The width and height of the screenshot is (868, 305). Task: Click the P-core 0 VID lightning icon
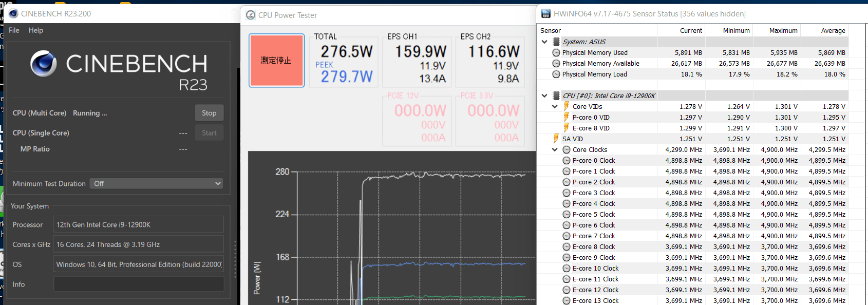[x=567, y=117]
